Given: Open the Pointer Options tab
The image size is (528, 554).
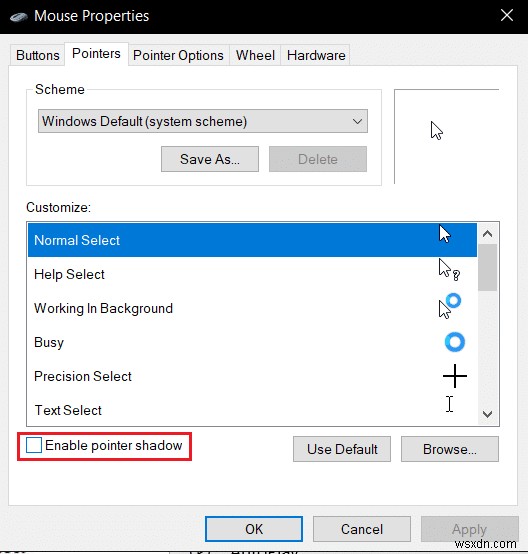Looking at the screenshot, I should pos(178,55).
